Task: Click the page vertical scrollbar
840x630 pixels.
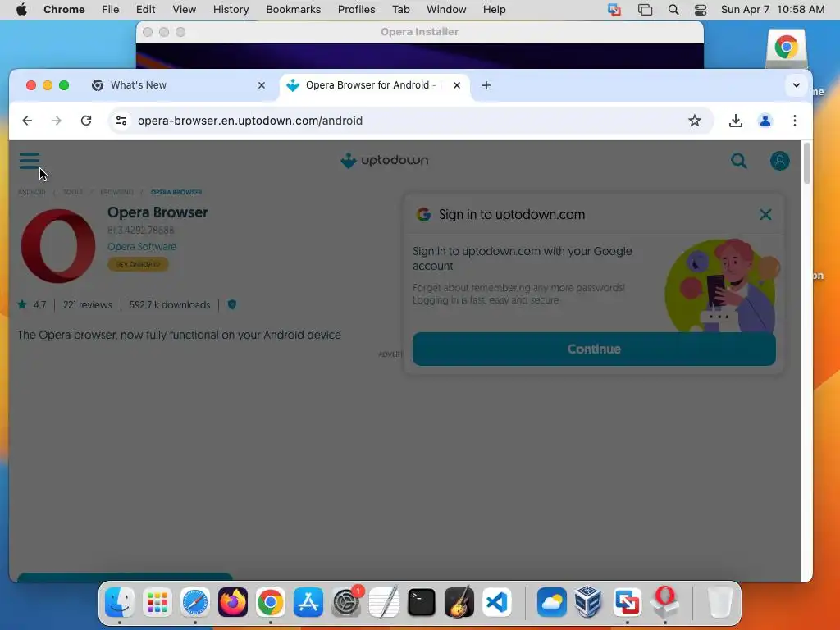Action: [806, 163]
